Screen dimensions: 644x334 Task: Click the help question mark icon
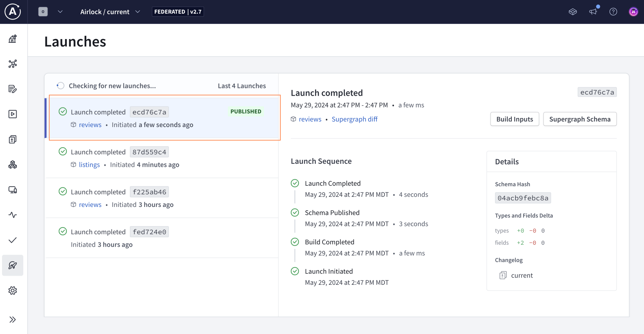click(x=613, y=12)
